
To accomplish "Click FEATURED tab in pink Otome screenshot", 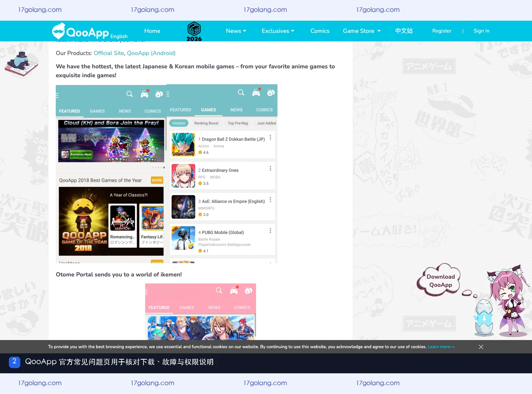I will pos(159,308).
